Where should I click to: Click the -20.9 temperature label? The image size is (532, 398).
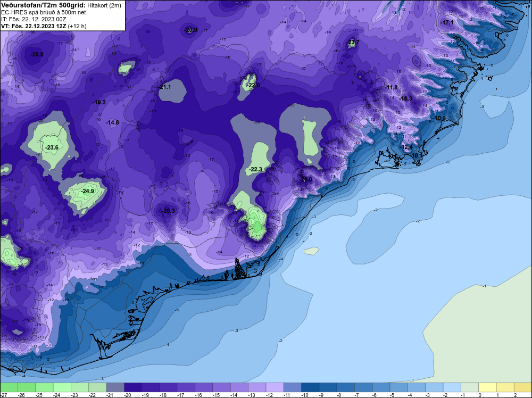point(190,30)
